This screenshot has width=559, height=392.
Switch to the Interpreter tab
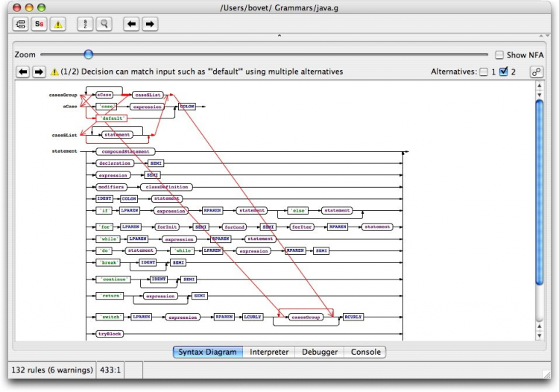tap(269, 352)
